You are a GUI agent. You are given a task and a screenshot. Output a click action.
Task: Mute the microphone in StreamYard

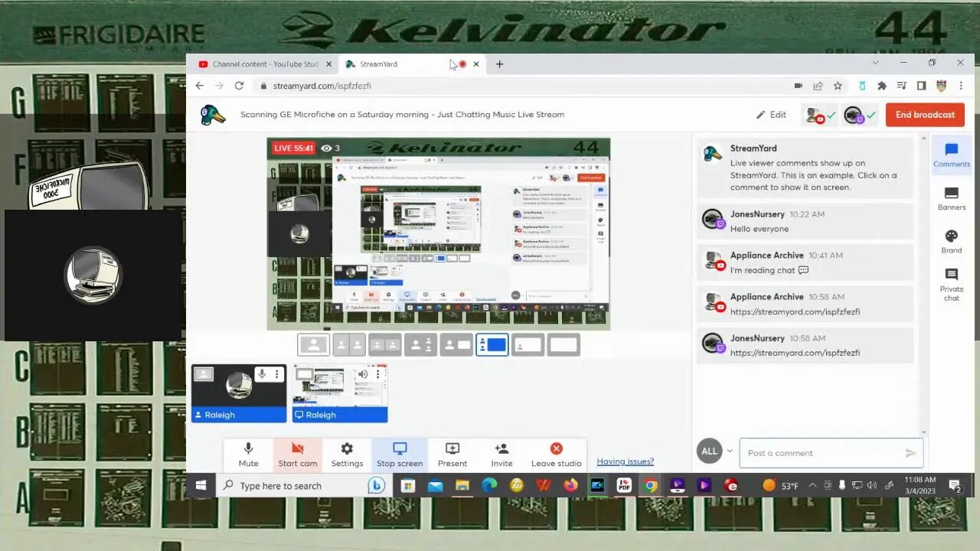click(248, 455)
